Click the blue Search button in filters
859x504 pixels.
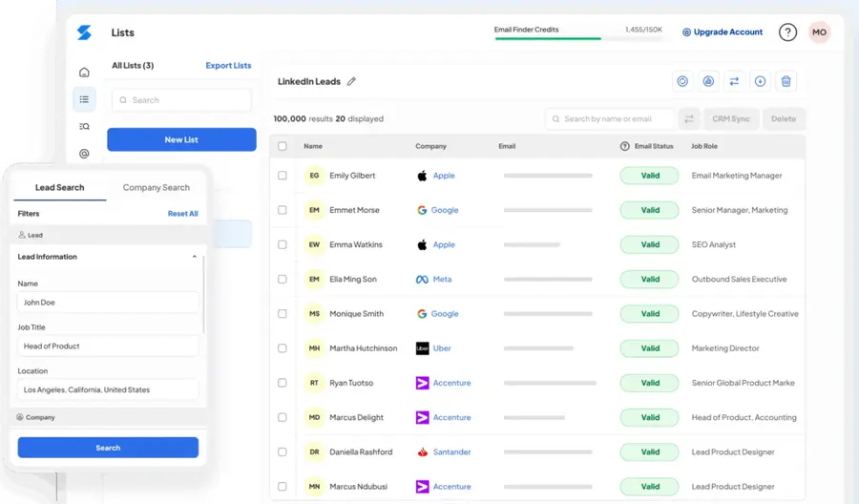click(108, 448)
